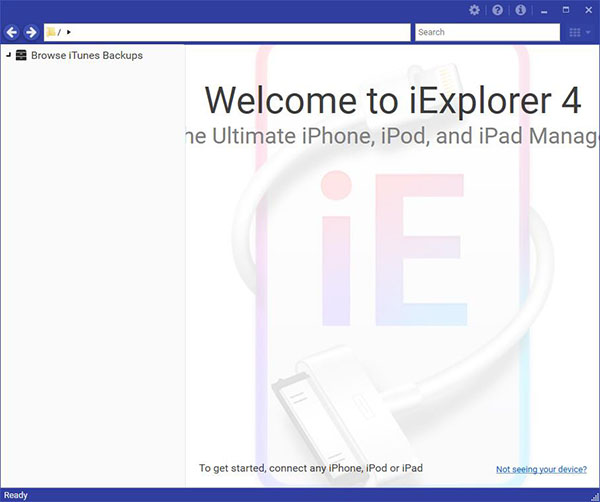Click the 'Welcome to iExplorer 4' heading
This screenshot has width=600, height=502.
point(393,101)
